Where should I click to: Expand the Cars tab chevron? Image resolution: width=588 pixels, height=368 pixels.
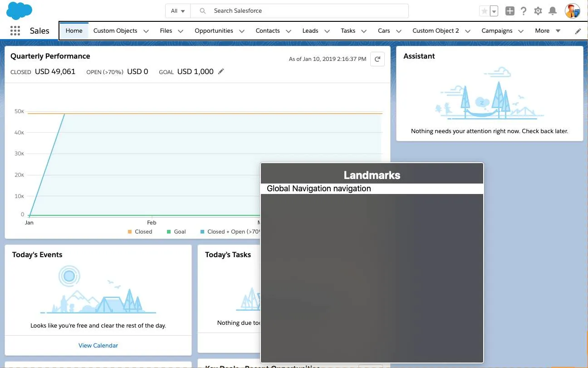[399, 31]
